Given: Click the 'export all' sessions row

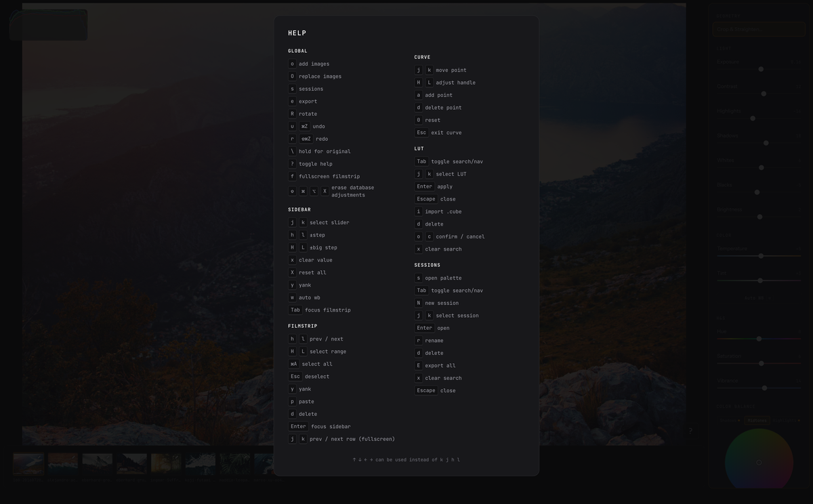Looking at the screenshot, I should tap(436, 365).
